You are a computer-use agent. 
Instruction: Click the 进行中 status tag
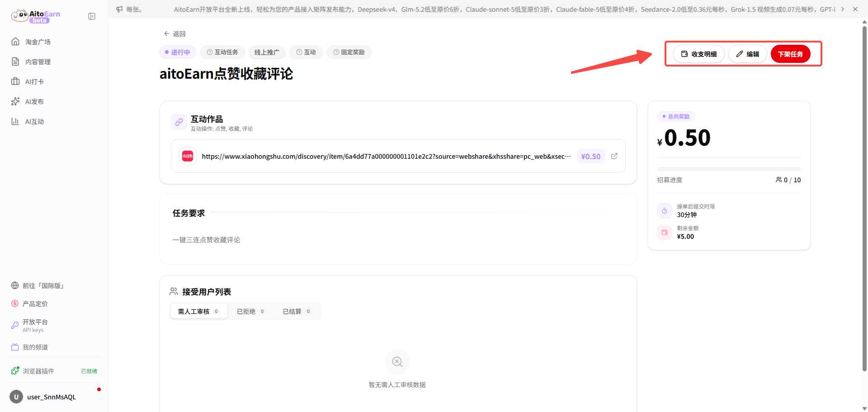pos(178,52)
